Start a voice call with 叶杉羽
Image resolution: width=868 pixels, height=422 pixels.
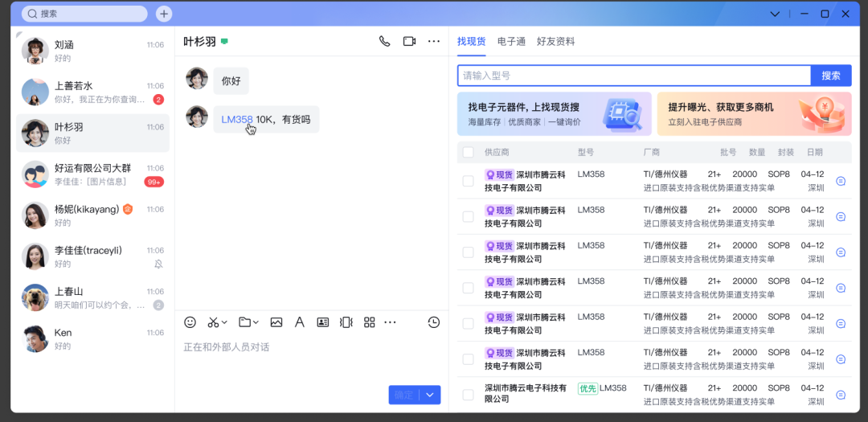click(x=384, y=42)
